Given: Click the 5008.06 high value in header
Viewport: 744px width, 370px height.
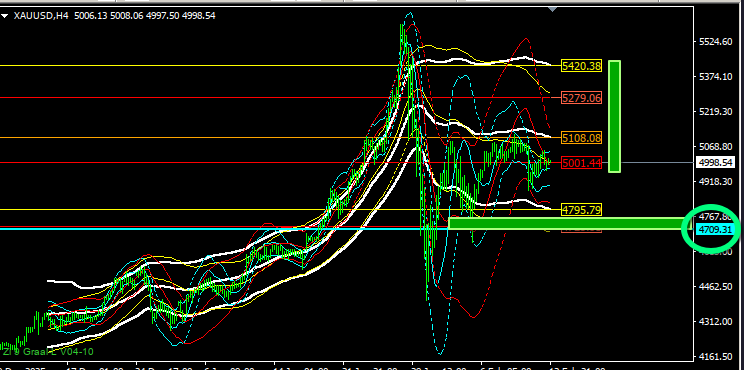Looking at the screenshot, I should (x=127, y=16).
